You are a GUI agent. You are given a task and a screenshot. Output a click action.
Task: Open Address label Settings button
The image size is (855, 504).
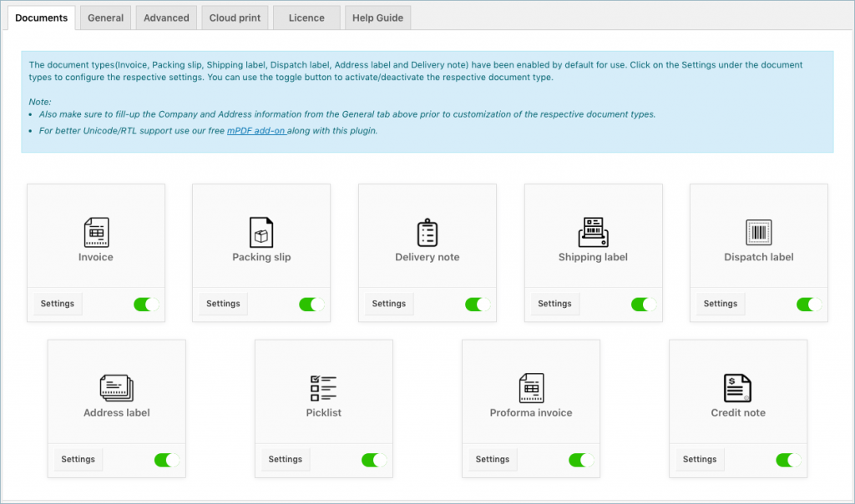tap(78, 459)
